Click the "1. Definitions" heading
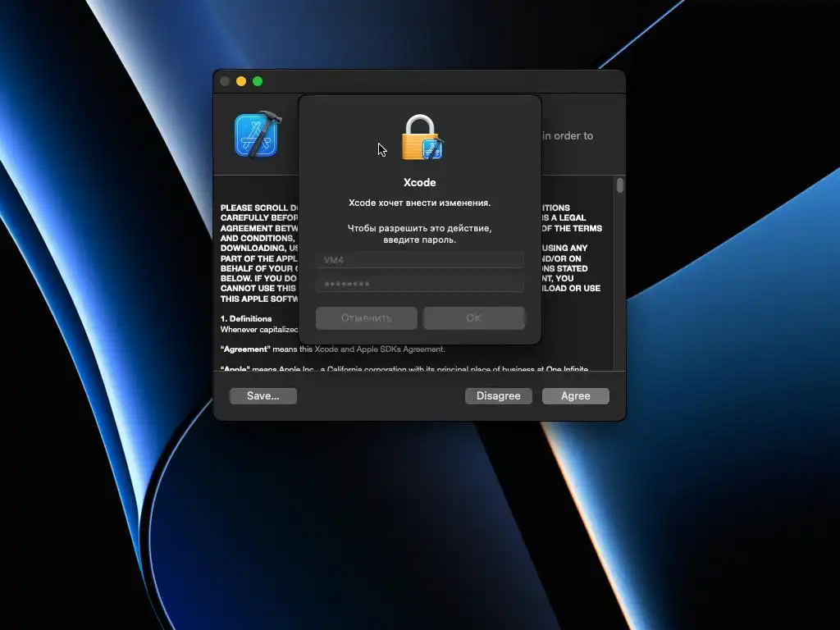840x630 pixels. 246,319
